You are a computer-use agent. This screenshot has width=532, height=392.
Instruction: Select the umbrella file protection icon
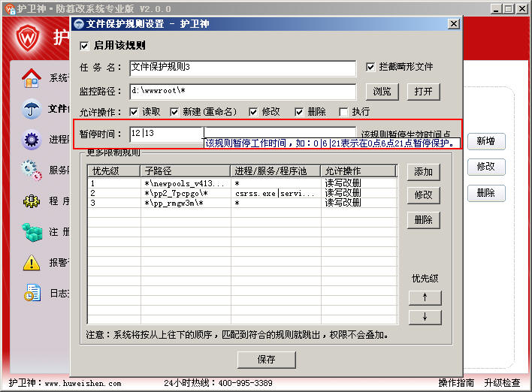[32, 109]
